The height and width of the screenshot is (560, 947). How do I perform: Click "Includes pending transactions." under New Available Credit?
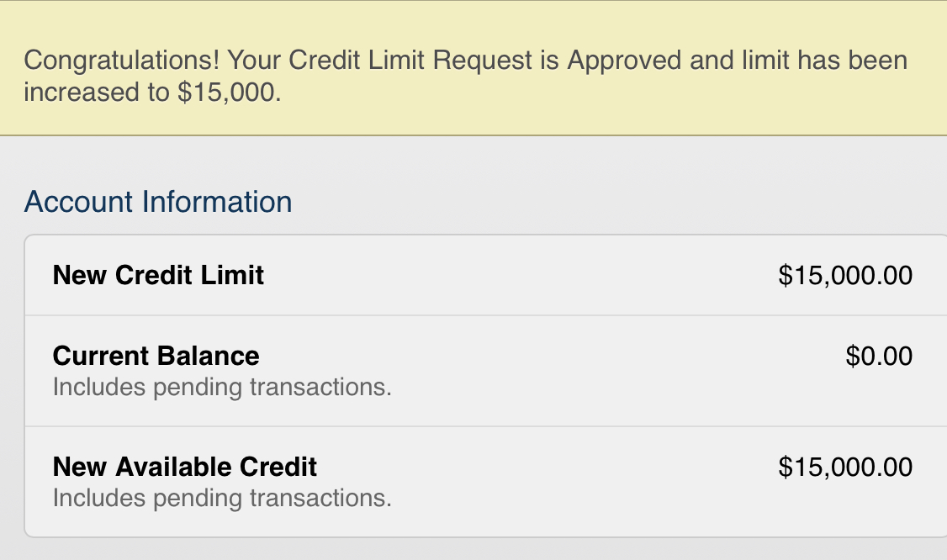222,499
